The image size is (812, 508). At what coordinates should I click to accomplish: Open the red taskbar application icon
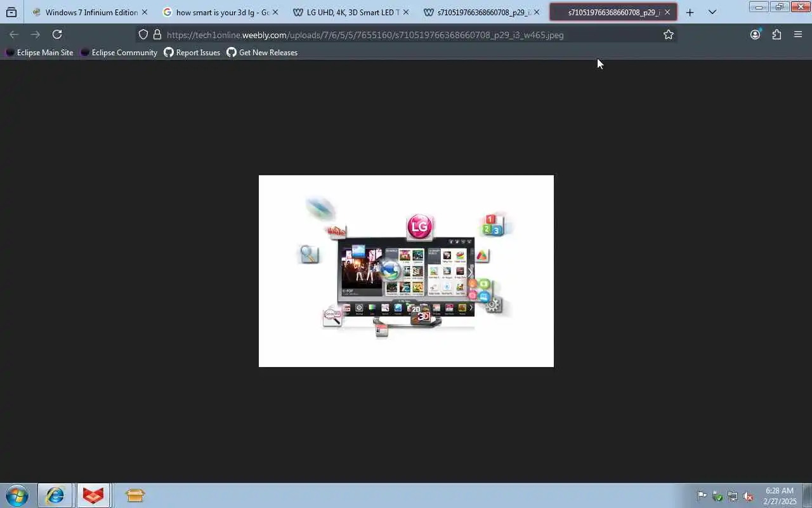point(93,495)
